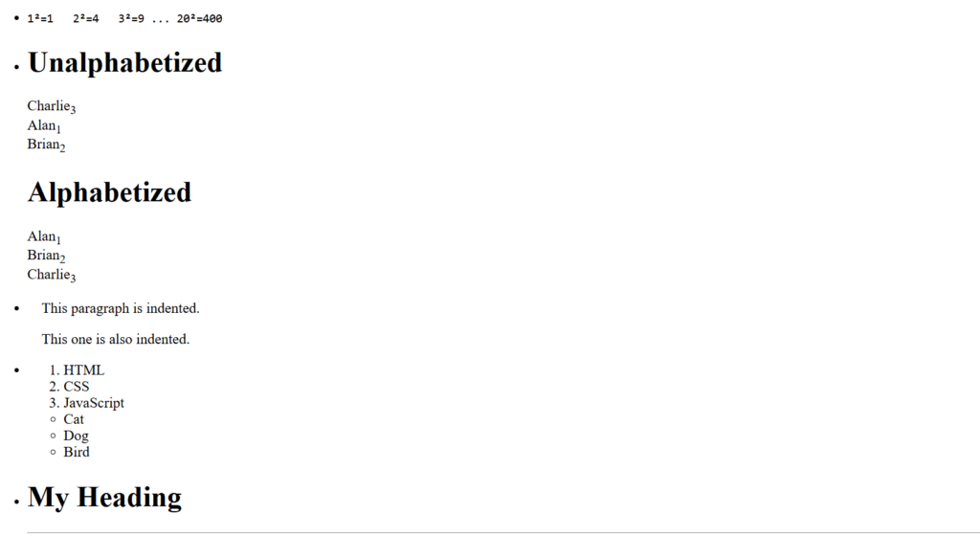Click Brian under the Unalphabetized heading
Viewport: 980px width, 536px height.
point(43,145)
